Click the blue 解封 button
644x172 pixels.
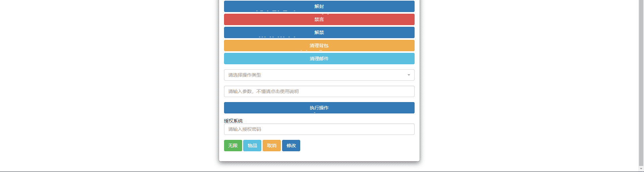pos(319,6)
